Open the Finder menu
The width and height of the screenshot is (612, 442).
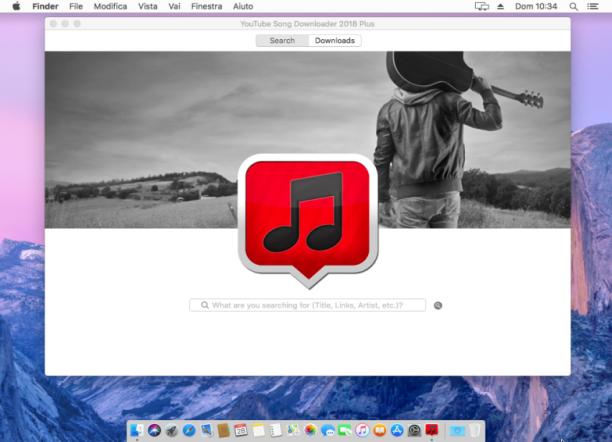tap(45, 6)
